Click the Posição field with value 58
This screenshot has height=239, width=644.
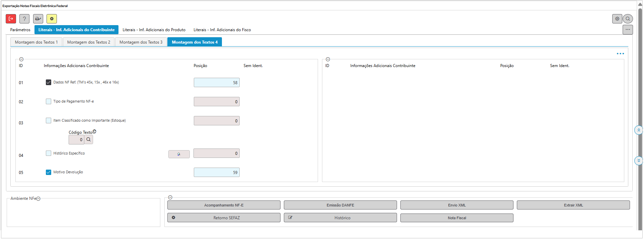click(217, 82)
